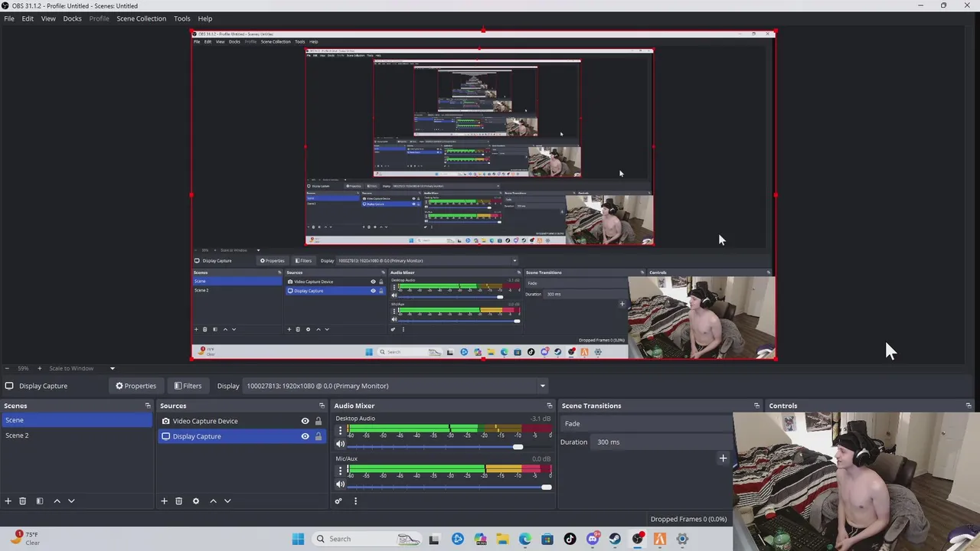
Task: Open the Edit menu
Action: pyautogui.click(x=28, y=18)
